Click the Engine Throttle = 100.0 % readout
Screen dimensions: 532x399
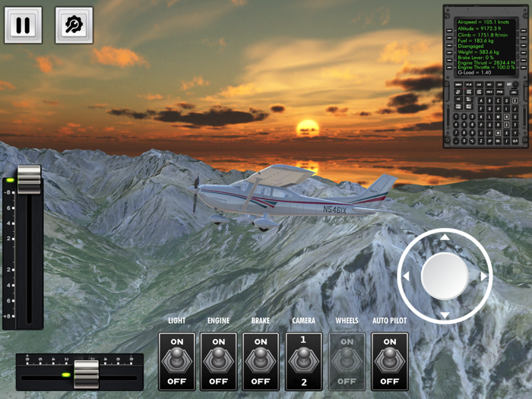pos(486,68)
